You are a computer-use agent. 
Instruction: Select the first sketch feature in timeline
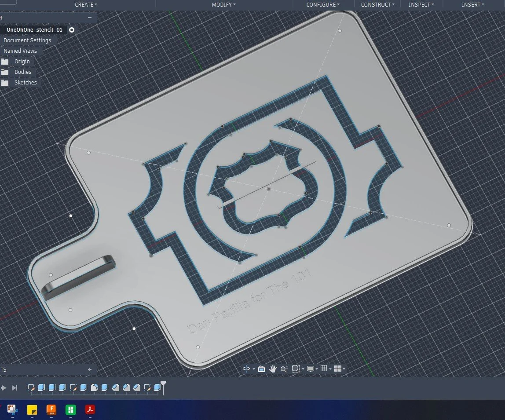[x=31, y=387]
